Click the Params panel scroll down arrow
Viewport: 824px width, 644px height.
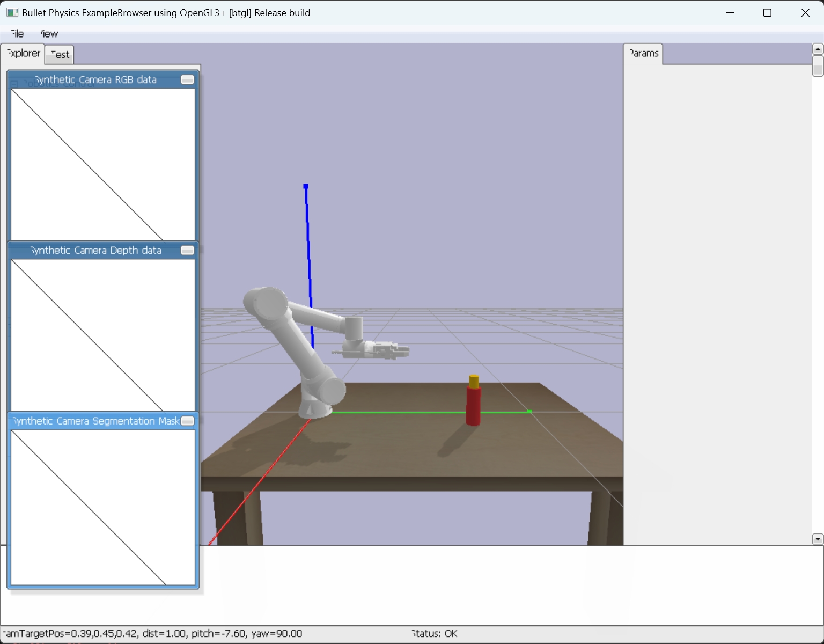[x=818, y=539]
